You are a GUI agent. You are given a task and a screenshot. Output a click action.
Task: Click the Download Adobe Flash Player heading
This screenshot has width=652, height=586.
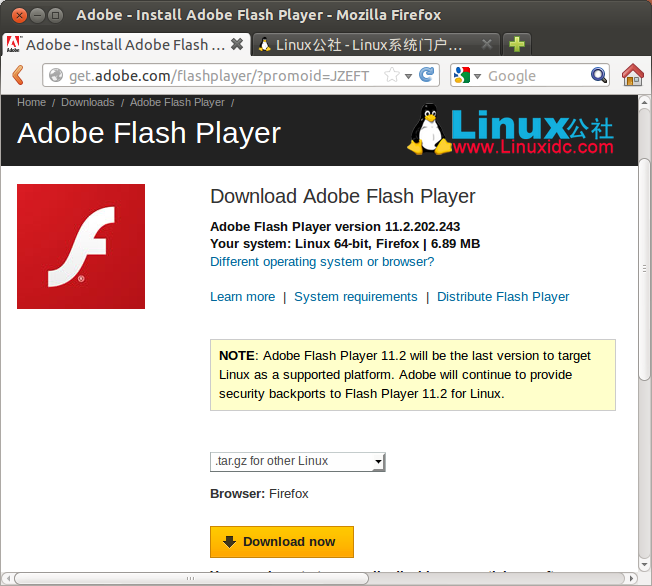pos(343,196)
